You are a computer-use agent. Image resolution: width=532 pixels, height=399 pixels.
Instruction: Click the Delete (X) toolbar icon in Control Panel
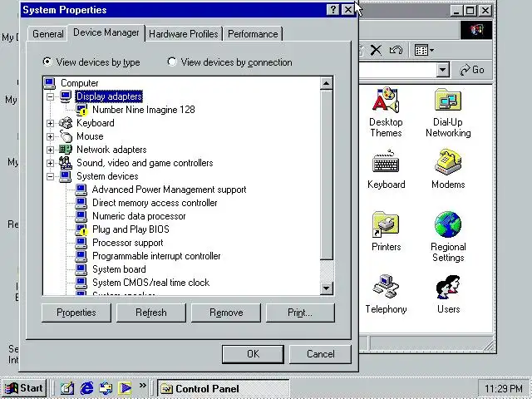click(376, 50)
